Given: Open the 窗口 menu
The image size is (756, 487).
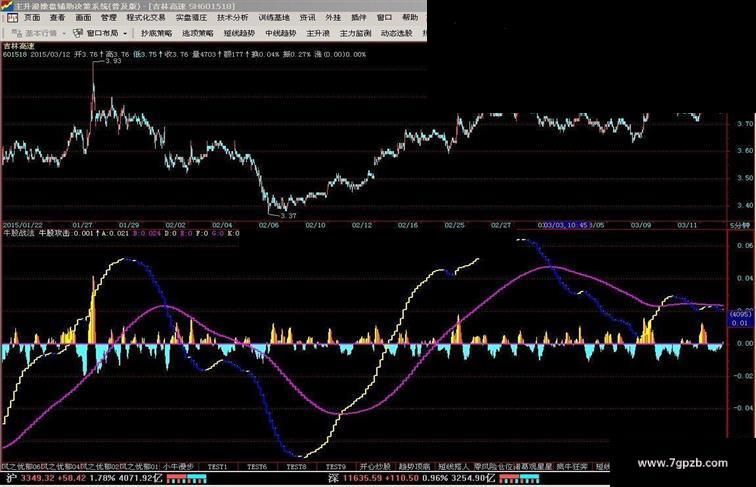Looking at the screenshot, I should click(384, 18).
